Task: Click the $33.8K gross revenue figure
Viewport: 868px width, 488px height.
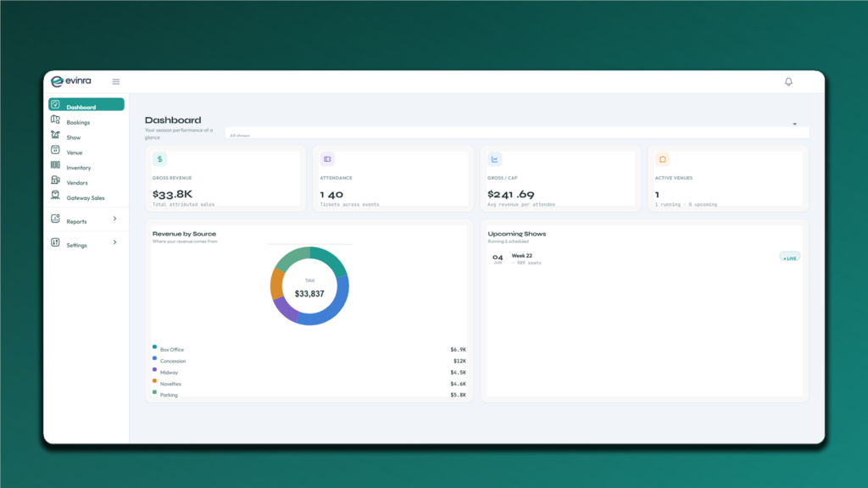Action: pyautogui.click(x=172, y=194)
